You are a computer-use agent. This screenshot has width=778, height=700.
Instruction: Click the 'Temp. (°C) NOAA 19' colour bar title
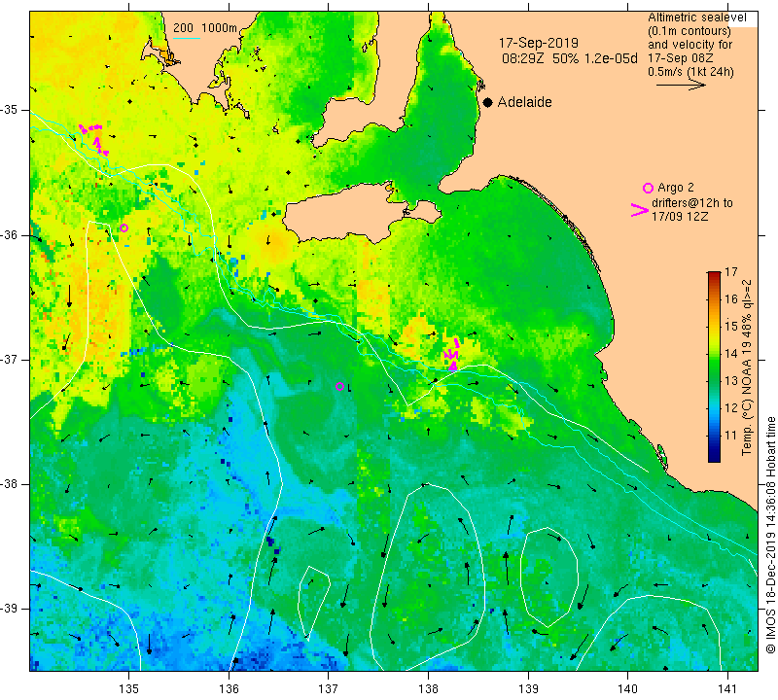(x=747, y=368)
